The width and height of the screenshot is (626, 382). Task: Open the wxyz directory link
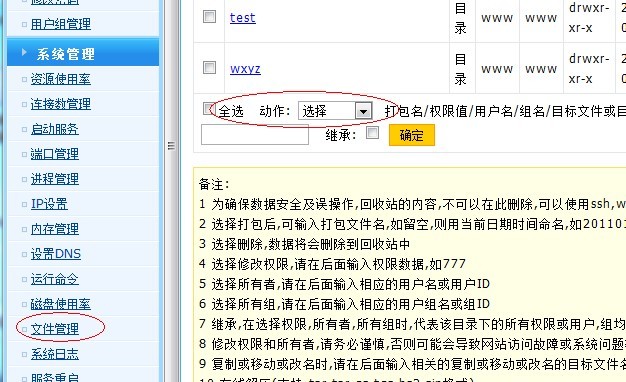pyautogui.click(x=245, y=68)
